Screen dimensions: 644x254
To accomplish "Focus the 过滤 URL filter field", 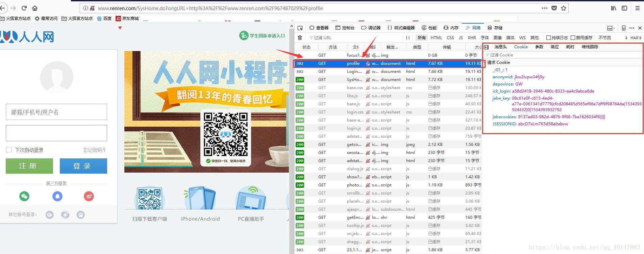I will (x=355, y=37).
